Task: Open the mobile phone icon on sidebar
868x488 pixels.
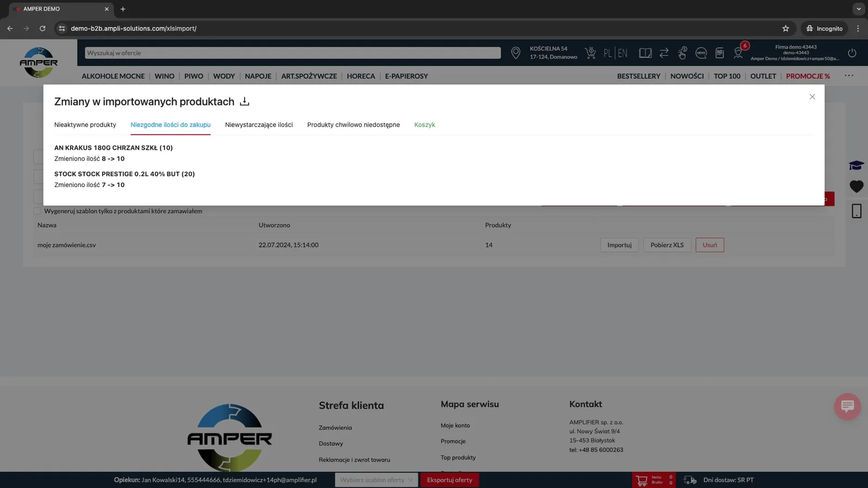Action: click(857, 211)
